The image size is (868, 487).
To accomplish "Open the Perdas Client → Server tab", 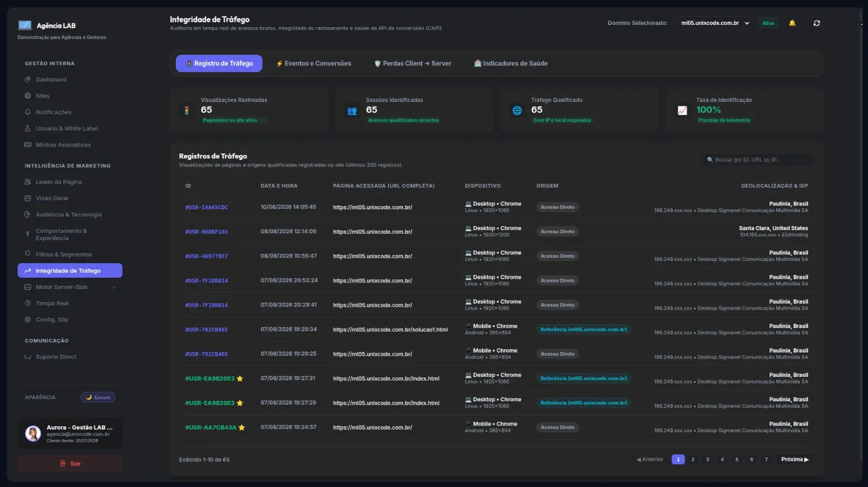I will pyautogui.click(x=413, y=63).
